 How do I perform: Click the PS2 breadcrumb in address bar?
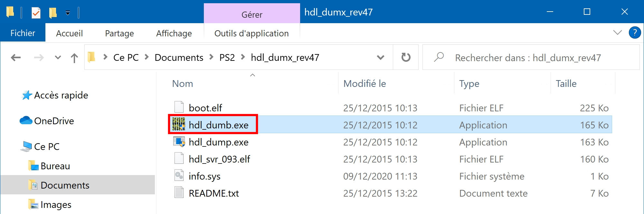[227, 58]
